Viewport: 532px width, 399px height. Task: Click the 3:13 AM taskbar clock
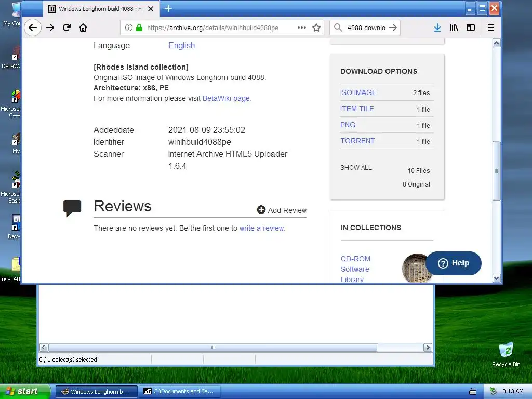pos(513,391)
